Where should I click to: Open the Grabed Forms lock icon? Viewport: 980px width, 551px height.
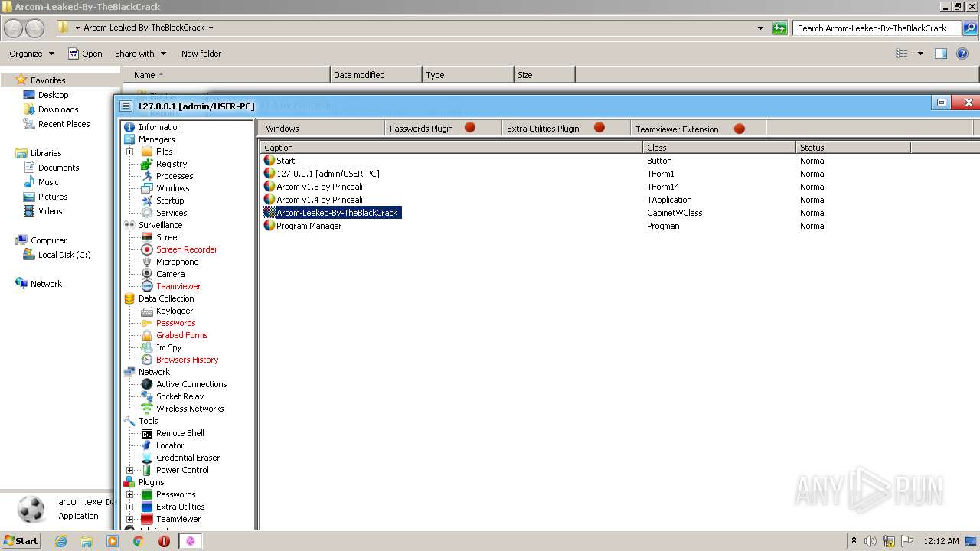click(x=147, y=335)
